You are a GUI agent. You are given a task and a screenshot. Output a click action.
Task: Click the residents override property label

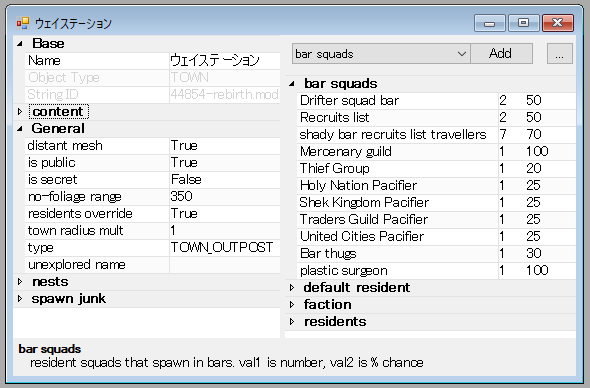tap(80, 214)
